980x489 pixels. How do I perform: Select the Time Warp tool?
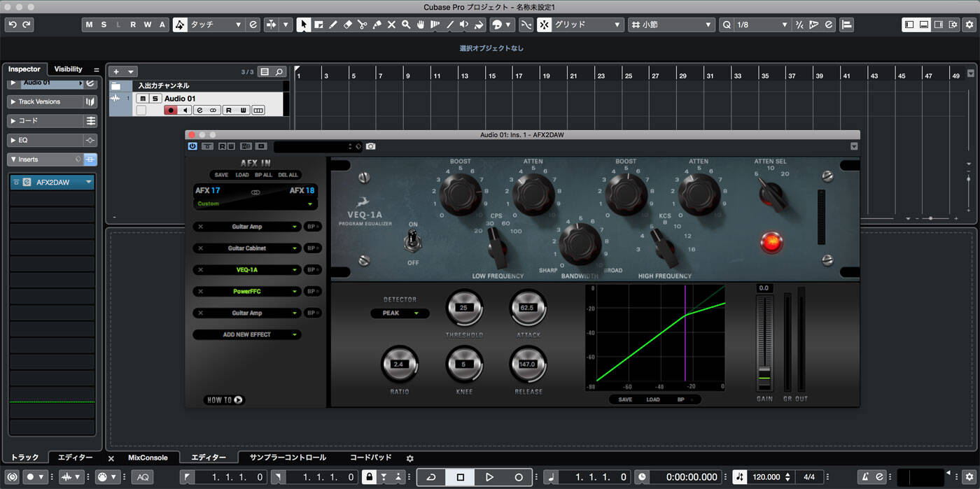pos(435,24)
